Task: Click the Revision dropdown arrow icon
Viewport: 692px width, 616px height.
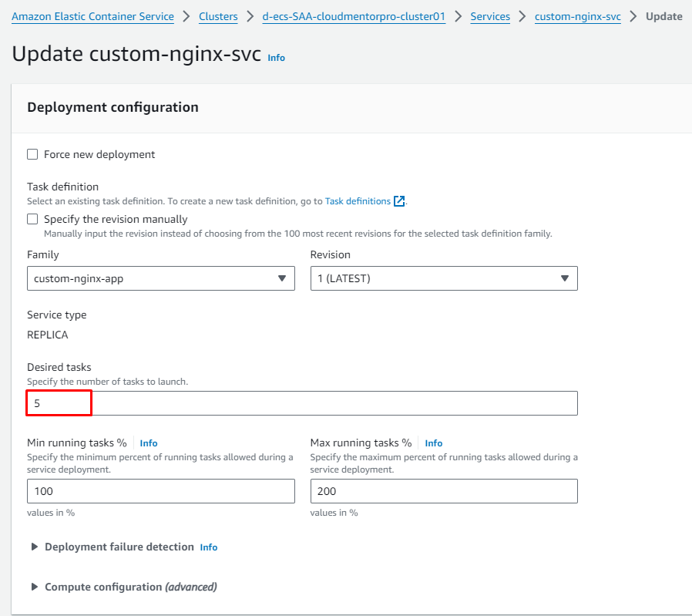Action: click(x=564, y=278)
